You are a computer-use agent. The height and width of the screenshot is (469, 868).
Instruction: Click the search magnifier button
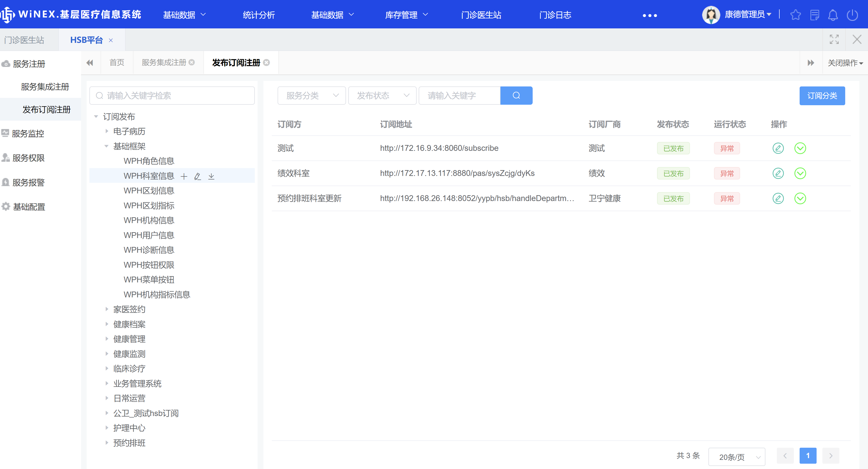click(516, 95)
